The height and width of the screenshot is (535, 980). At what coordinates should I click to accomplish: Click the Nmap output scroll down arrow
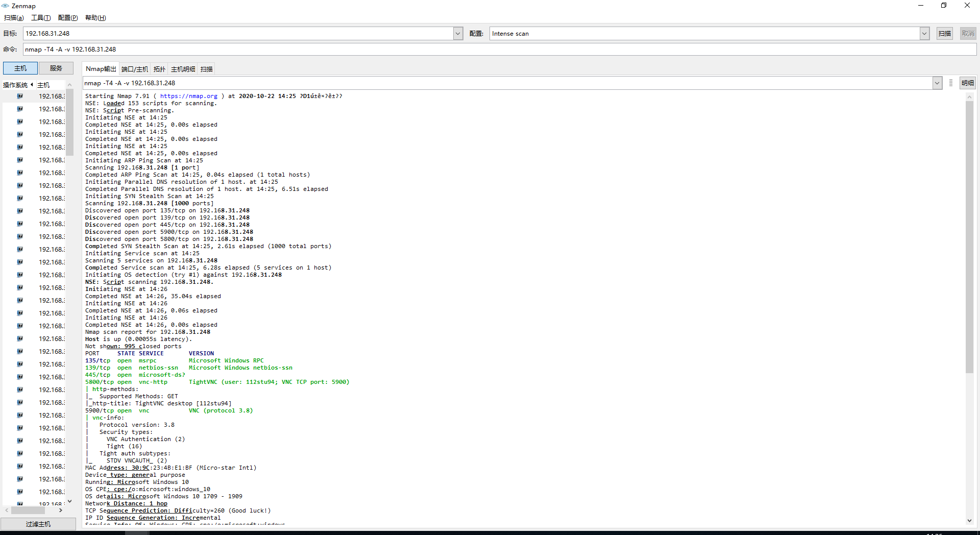tap(969, 521)
